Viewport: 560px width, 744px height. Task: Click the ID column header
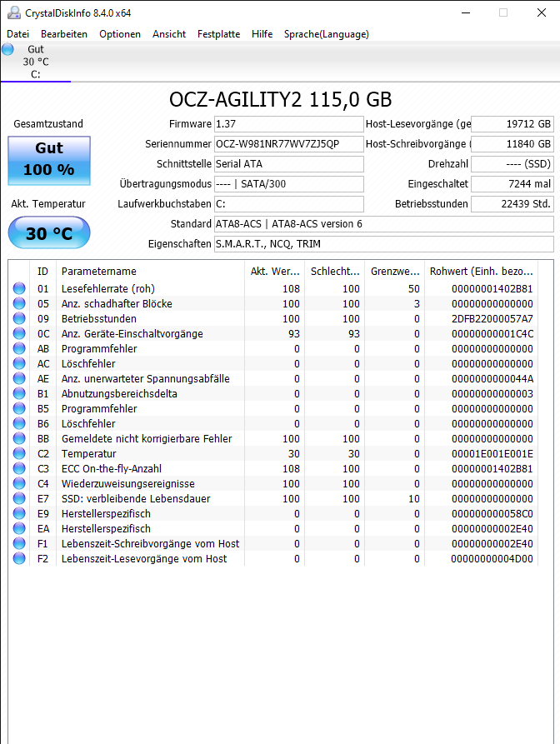click(42, 272)
